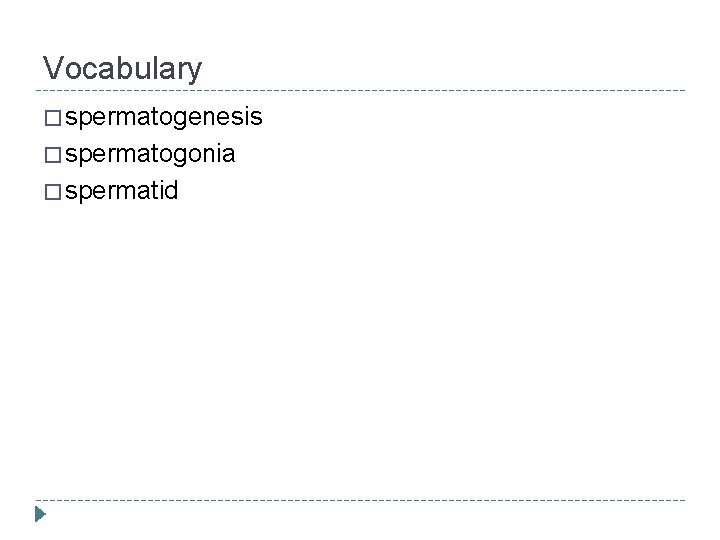Click the 'sperm' prefix of spermatogenesis
Viewport: 720px width, 540px height.
tap(102, 119)
